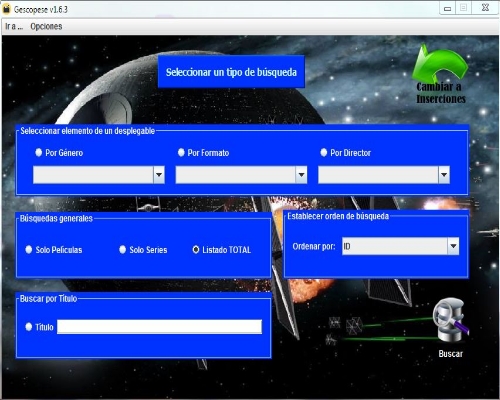The image size is (500, 400).
Task: Click inside the Título text field
Action: pyautogui.click(x=159, y=327)
